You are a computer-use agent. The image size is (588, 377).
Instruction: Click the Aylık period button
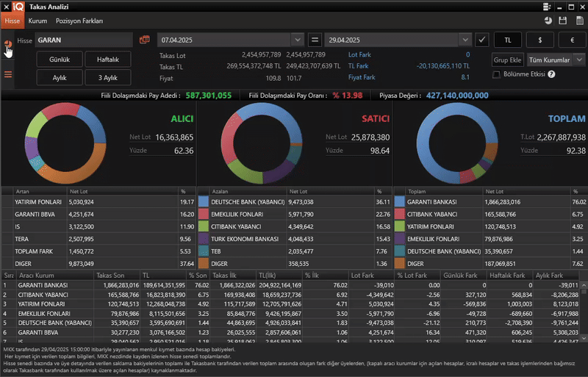pos(60,78)
